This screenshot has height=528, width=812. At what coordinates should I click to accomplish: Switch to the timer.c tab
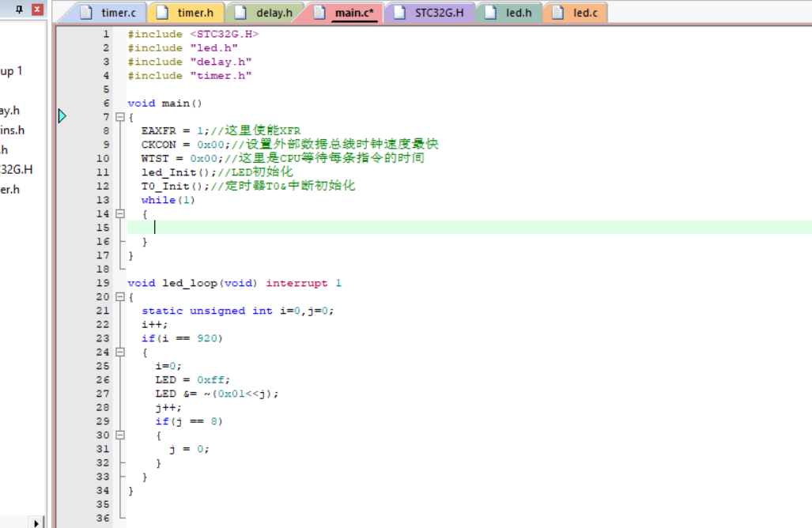pyautogui.click(x=109, y=13)
